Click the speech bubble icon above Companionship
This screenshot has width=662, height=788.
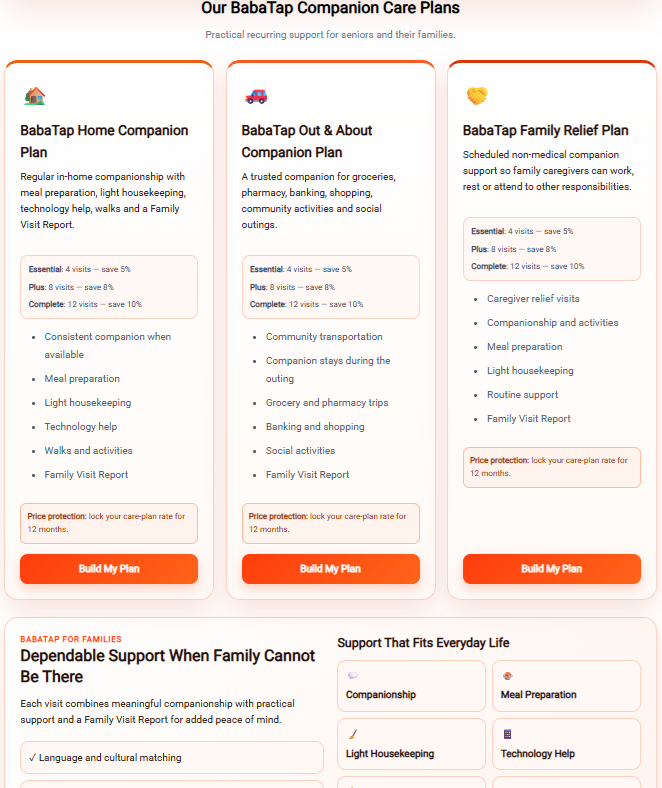tap(353, 675)
